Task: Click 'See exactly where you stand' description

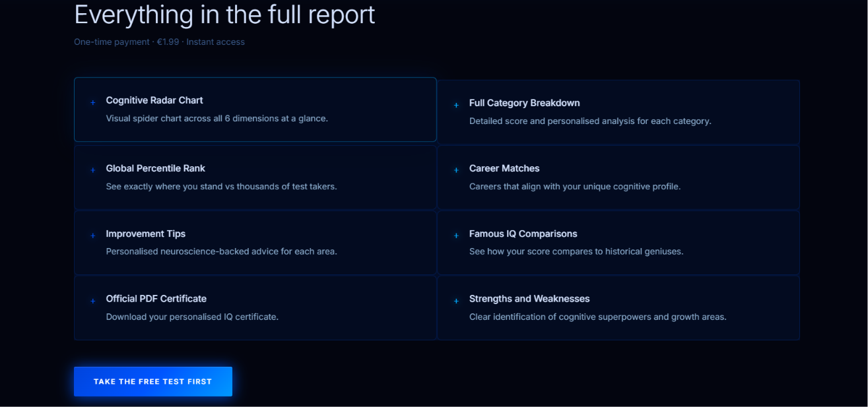Action: click(x=222, y=187)
